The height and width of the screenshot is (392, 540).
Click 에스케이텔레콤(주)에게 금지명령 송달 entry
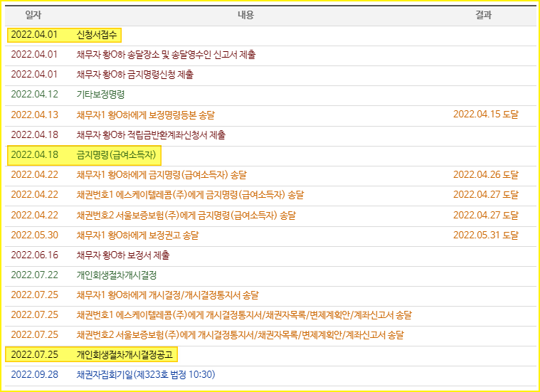[190, 195]
